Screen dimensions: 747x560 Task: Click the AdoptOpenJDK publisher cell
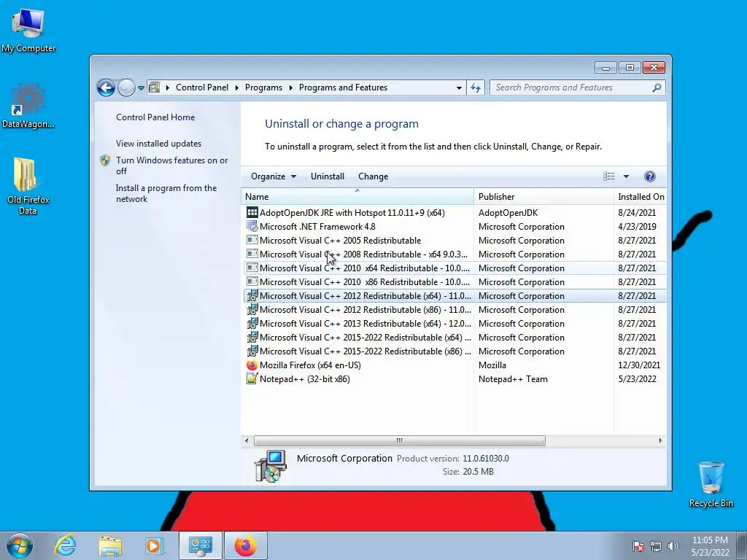(508, 213)
